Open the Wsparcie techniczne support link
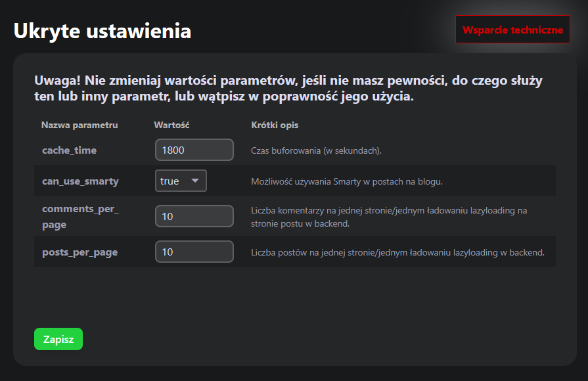Screen dimensions: 588x381 pos(512,30)
